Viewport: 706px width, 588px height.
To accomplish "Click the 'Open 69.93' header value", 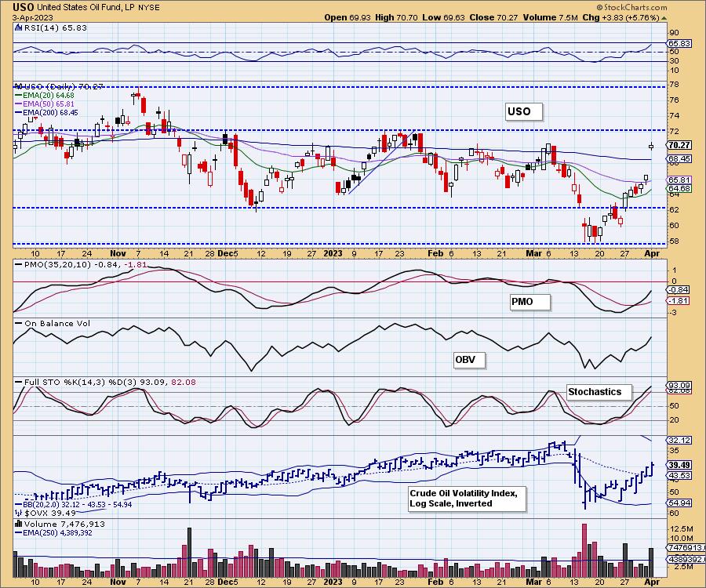I will [x=348, y=17].
